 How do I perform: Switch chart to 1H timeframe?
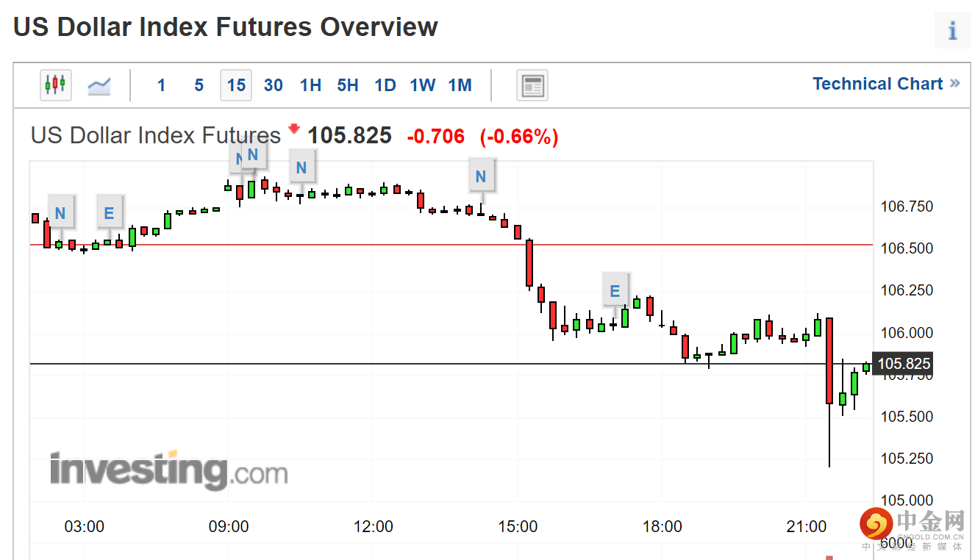click(310, 85)
